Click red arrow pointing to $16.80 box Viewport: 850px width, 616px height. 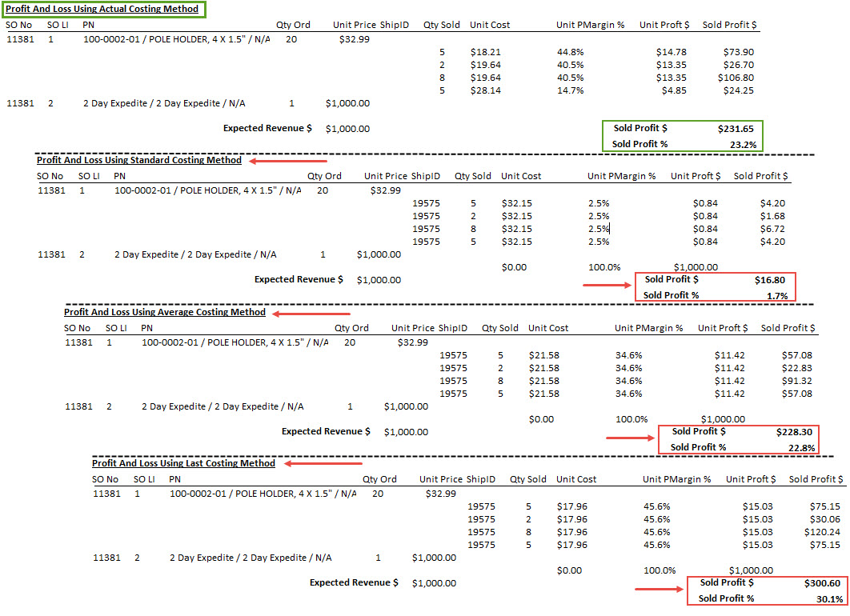click(607, 285)
